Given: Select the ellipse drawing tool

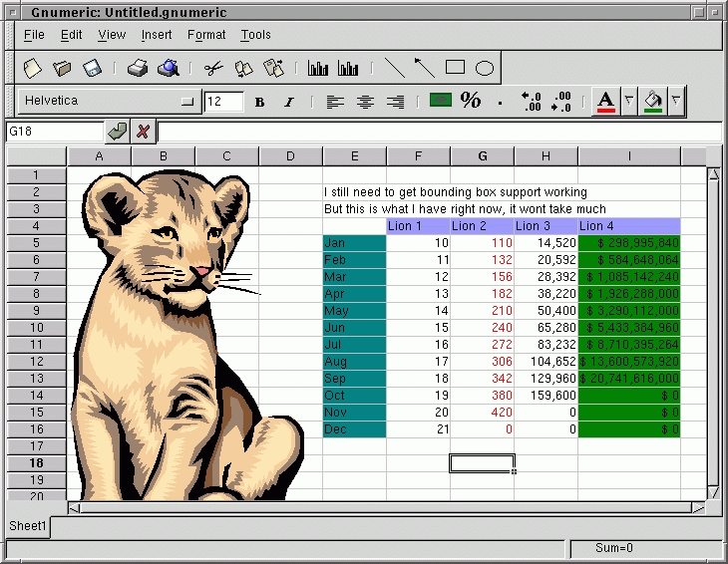Looking at the screenshot, I should (x=485, y=68).
